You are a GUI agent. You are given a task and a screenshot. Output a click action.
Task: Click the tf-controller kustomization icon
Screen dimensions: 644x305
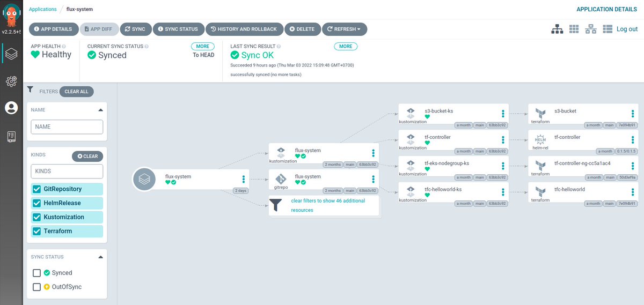(x=410, y=139)
